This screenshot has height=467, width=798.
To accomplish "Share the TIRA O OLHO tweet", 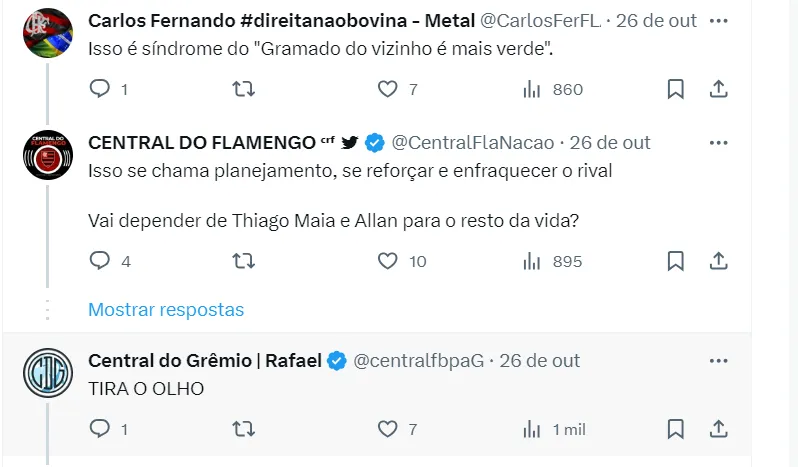I will [x=718, y=429].
